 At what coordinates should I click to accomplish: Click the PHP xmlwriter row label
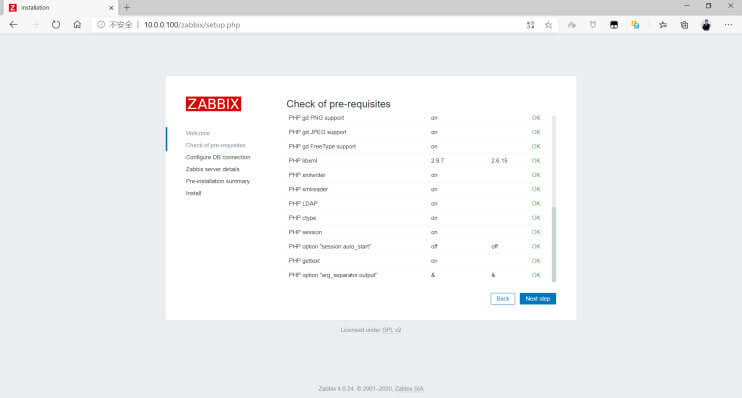point(307,175)
